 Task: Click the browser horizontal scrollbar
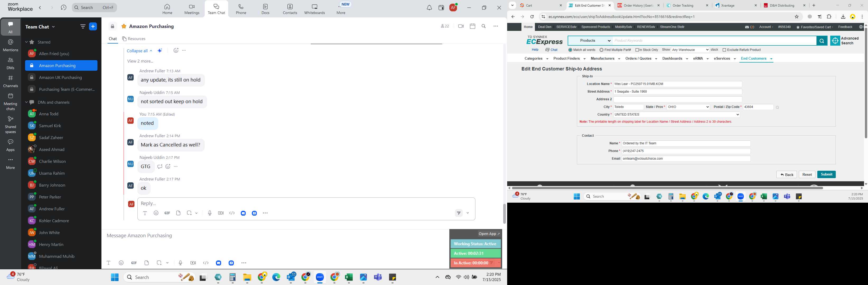tap(667, 188)
